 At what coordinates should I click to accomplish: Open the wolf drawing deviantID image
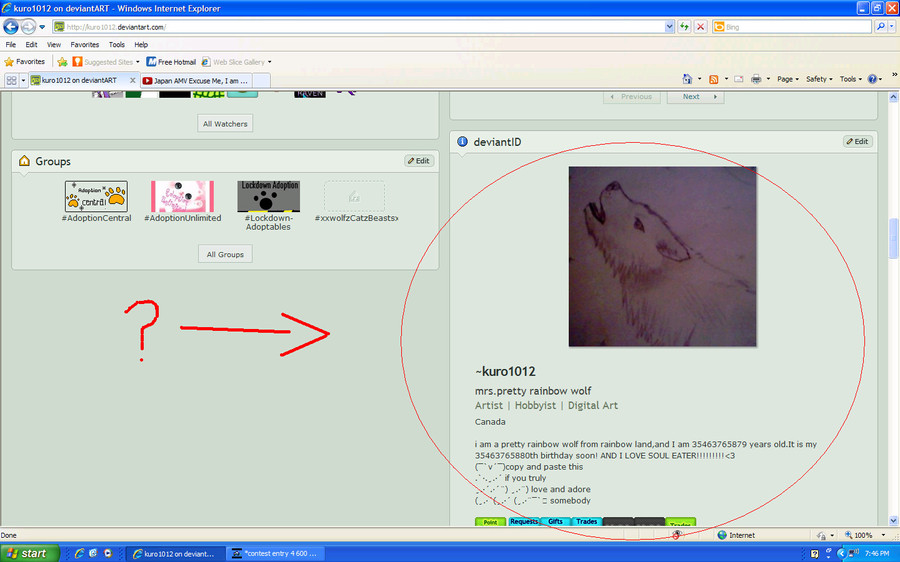[x=662, y=256]
